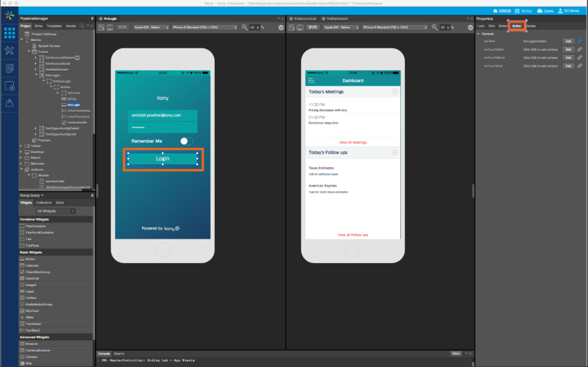Open the grid dashboard icon in left sidebar
The height and width of the screenshot is (367, 588).
click(x=9, y=33)
